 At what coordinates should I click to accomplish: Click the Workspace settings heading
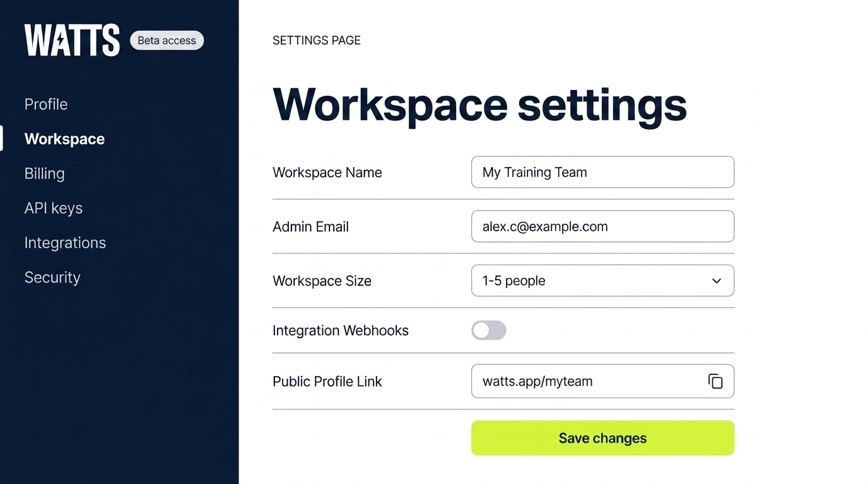click(x=479, y=105)
